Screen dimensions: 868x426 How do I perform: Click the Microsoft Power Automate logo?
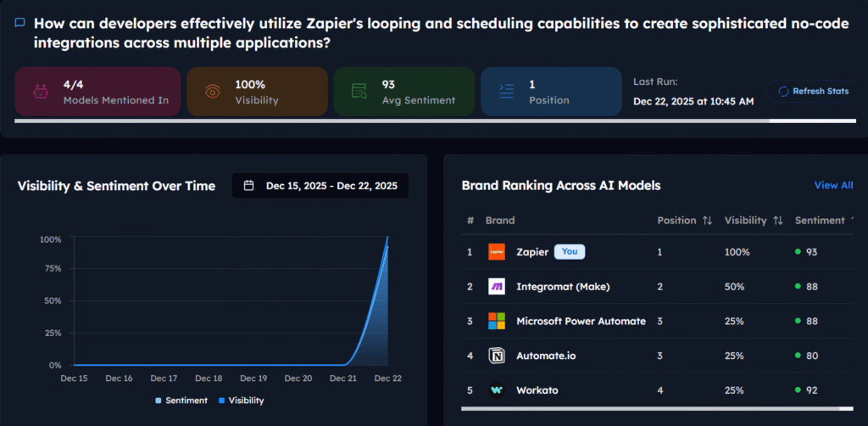point(497,321)
